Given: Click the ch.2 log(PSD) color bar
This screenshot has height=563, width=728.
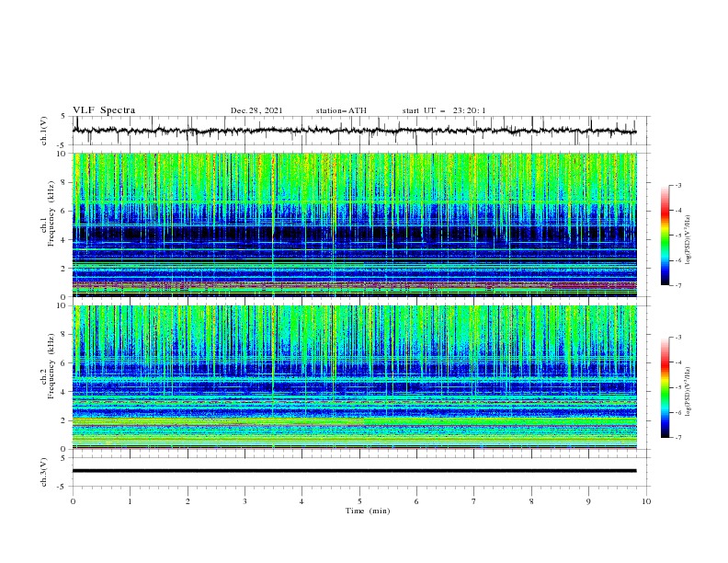Looking at the screenshot, I should click(x=665, y=387).
